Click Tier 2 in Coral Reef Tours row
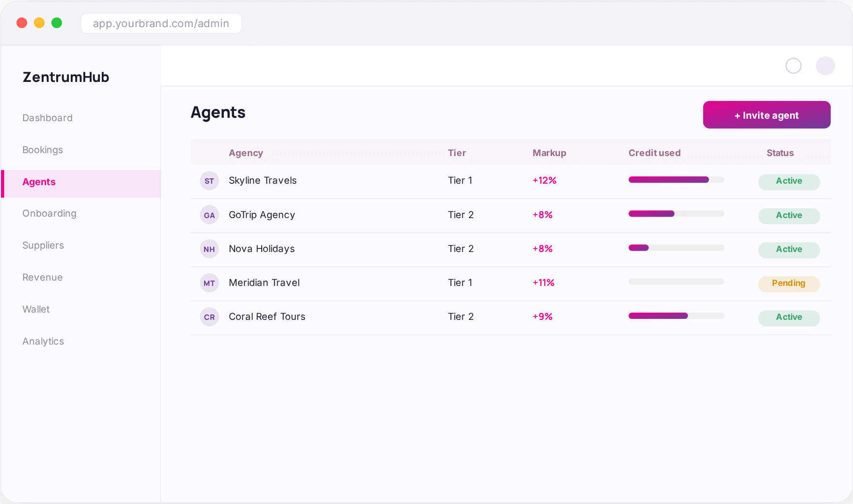The width and height of the screenshot is (853, 504). pos(461,317)
